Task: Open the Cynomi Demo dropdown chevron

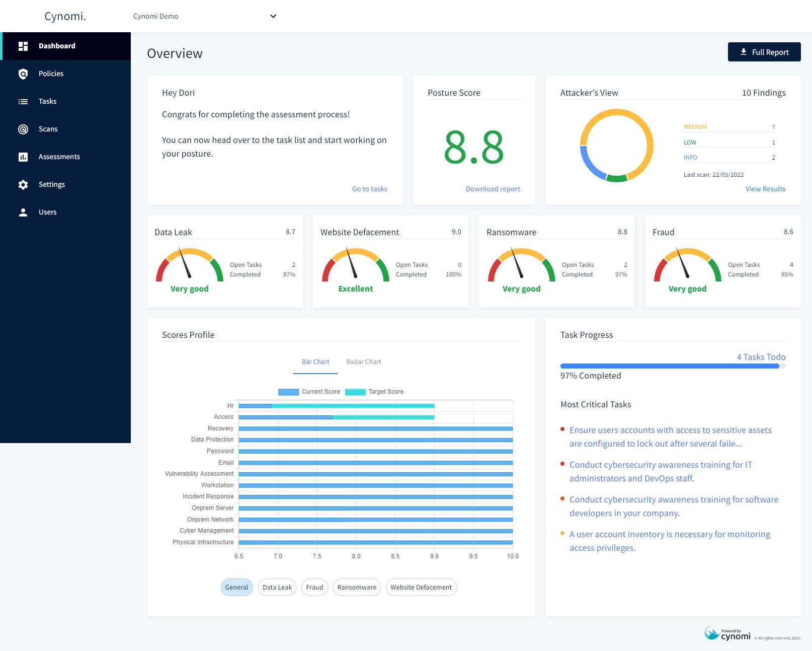Action: point(273,16)
